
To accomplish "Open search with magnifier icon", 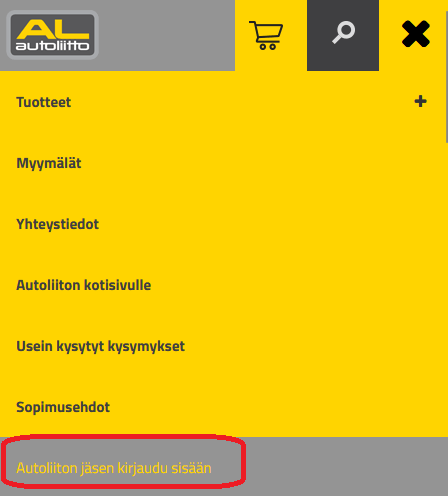I will coord(343,33).
